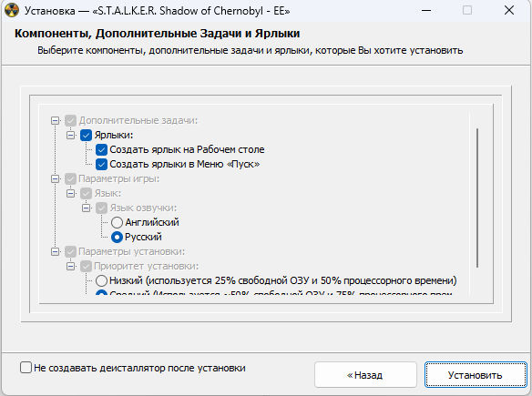Close the installer window
Image resolution: width=532 pixels, height=396 pixels.
pos(509,11)
